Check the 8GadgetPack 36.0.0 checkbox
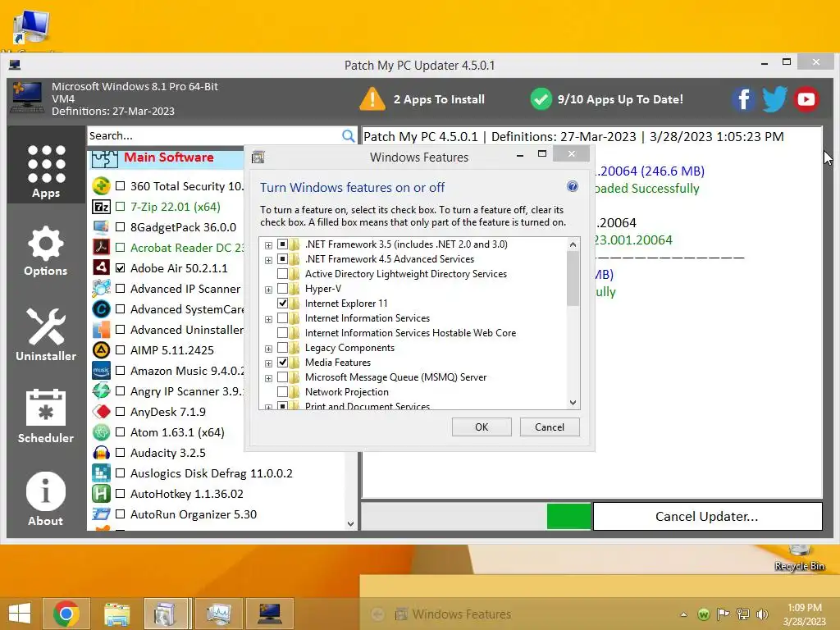This screenshot has height=630, width=840. click(121, 226)
